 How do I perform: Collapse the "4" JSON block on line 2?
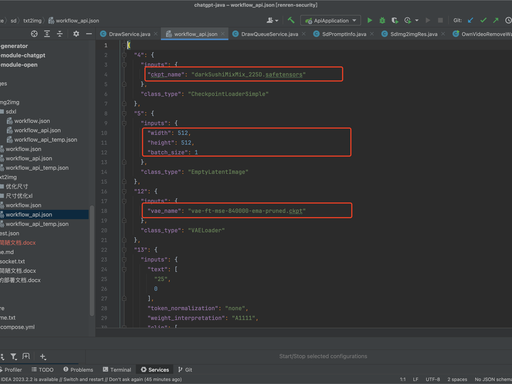[124, 55]
